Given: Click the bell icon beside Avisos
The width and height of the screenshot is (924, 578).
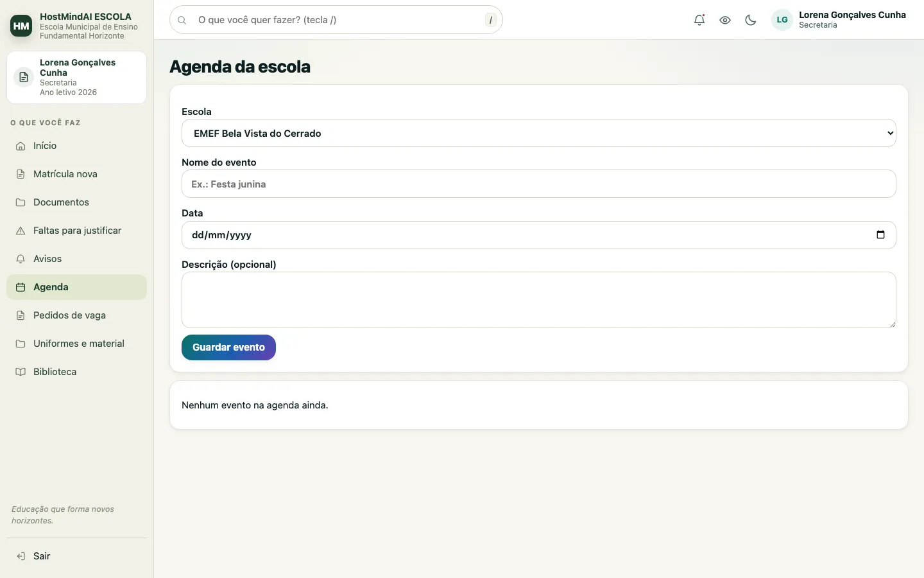Looking at the screenshot, I should 21,259.
